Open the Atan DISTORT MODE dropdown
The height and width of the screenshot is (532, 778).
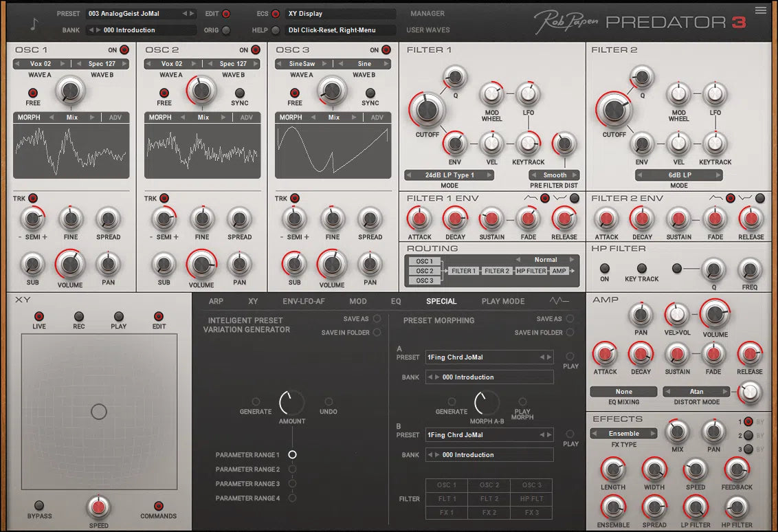(x=696, y=391)
